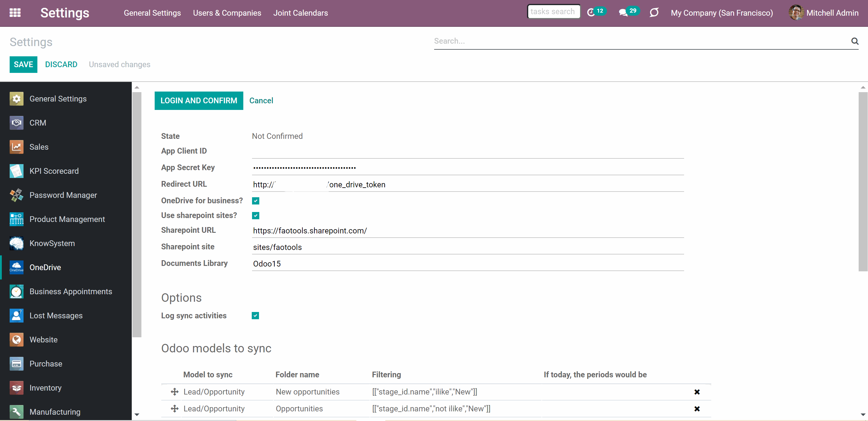
Task: Click the SAVE button
Action: (x=23, y=64)
